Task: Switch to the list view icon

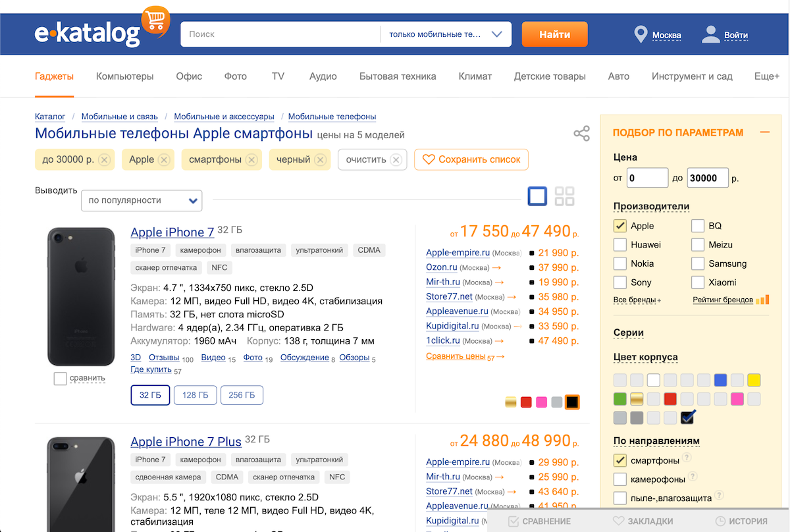Action: click(x=538, y=196)
